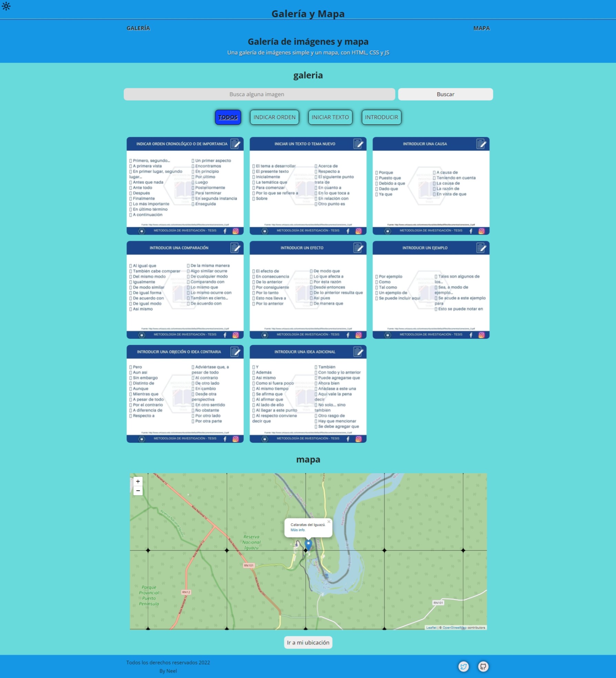This screenshot has height=678, width=616.
Task: Follow the Más info link in popup
Action: tap(298, 530)
